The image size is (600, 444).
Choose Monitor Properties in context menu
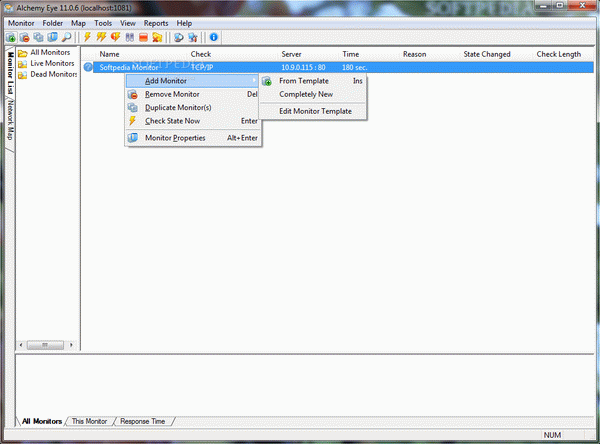tap(175, 138)
